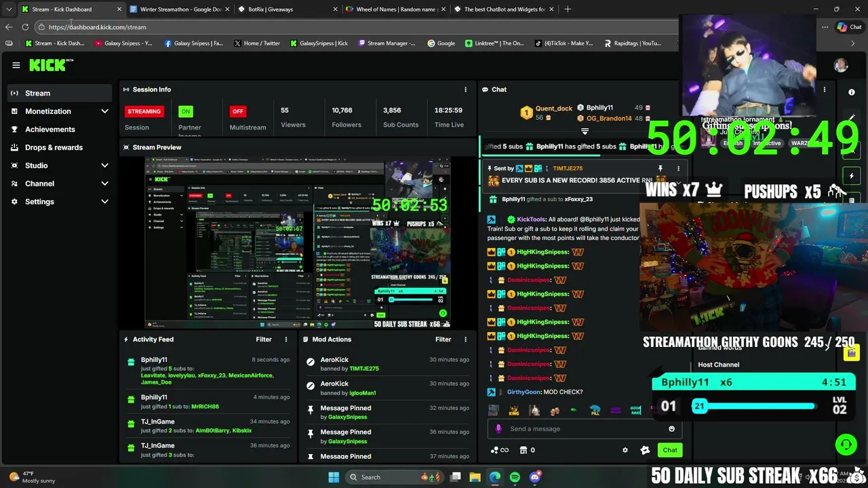Open the Session Info three-dot options

pyautogui.click(x=465, y=89)
